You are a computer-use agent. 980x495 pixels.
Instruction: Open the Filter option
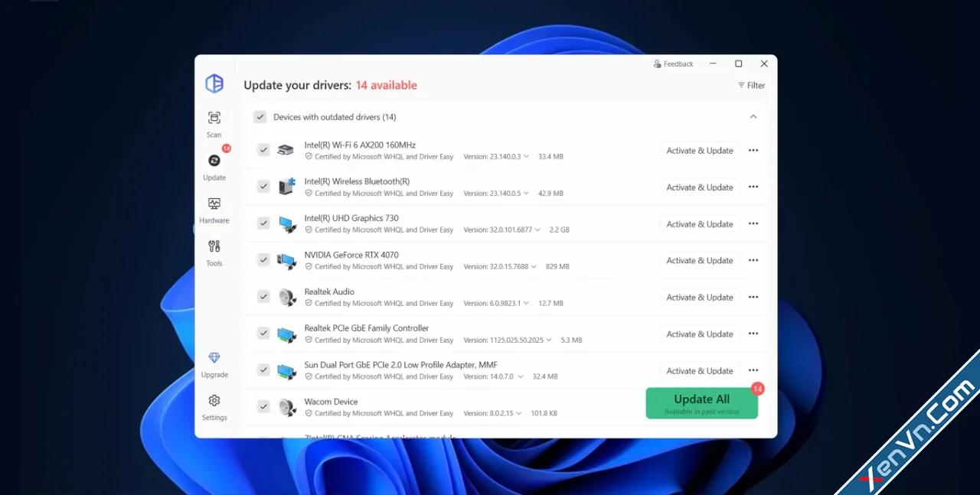click(x=752, y=86)
